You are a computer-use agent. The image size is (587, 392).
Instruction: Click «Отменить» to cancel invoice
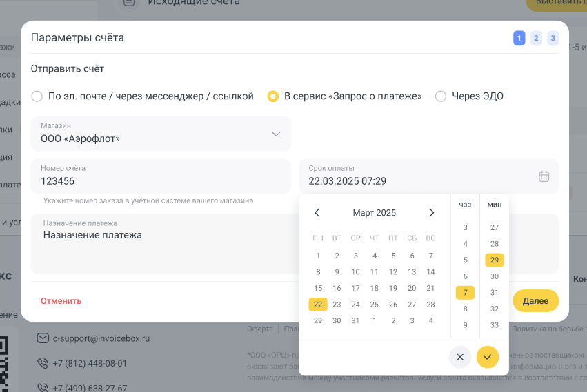[61, 301]
